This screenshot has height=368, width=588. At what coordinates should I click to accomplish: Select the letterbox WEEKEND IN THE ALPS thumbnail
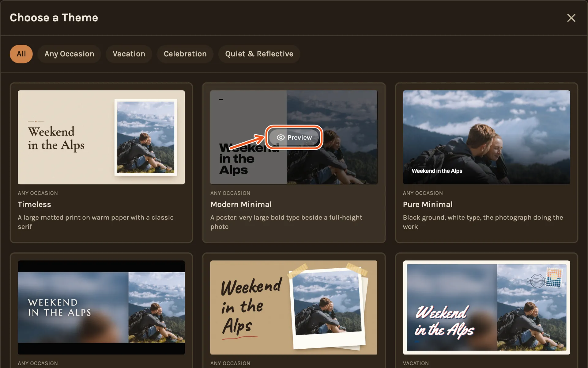[x=101, y=307]
